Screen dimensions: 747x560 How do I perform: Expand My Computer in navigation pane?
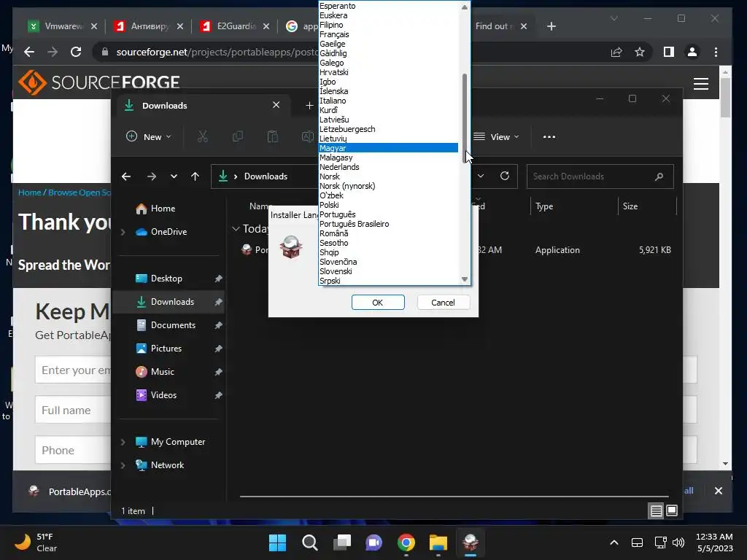(123, 442)
